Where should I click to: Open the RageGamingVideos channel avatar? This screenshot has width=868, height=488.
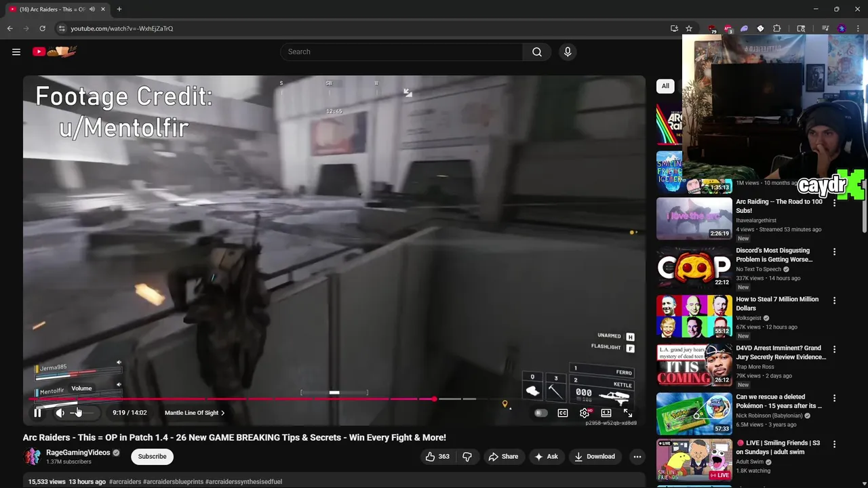pos(32,456)
